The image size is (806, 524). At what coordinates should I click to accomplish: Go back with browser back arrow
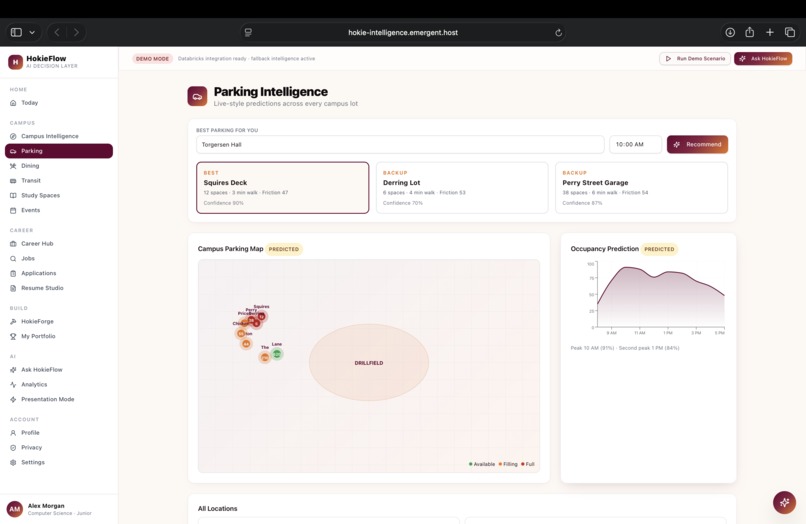click(x=57, y=32)
